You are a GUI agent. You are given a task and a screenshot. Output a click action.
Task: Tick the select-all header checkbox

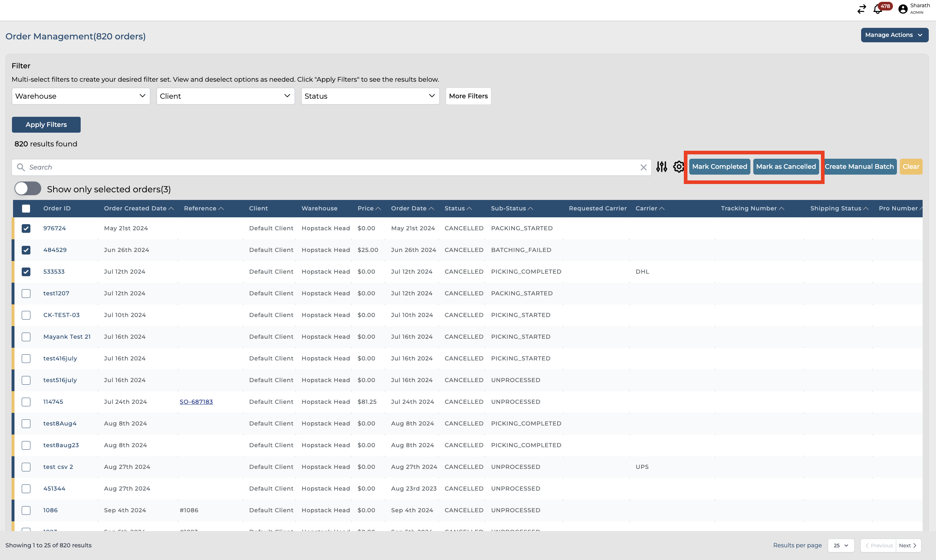tap(26, 209)
